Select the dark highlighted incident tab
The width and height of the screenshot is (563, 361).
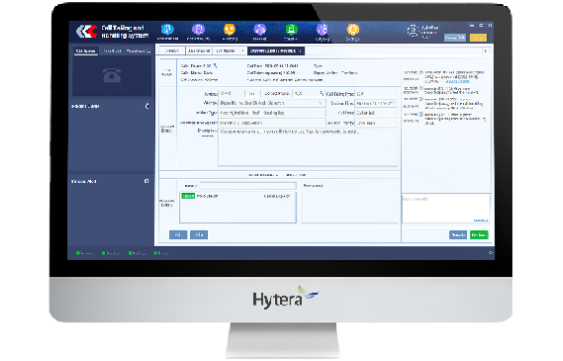pos(276,51)
